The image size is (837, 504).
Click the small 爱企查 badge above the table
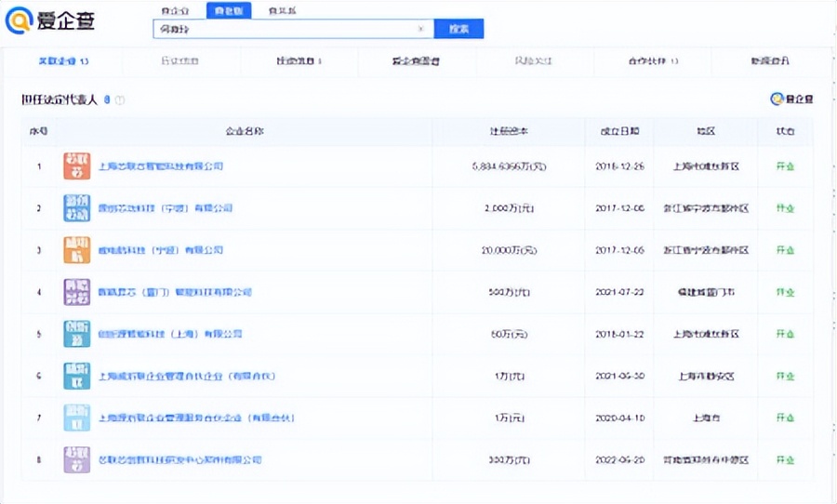[791, 99]
